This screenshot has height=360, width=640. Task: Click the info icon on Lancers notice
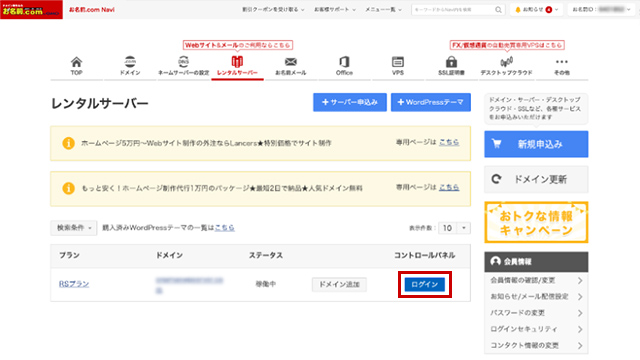(68, 143)
